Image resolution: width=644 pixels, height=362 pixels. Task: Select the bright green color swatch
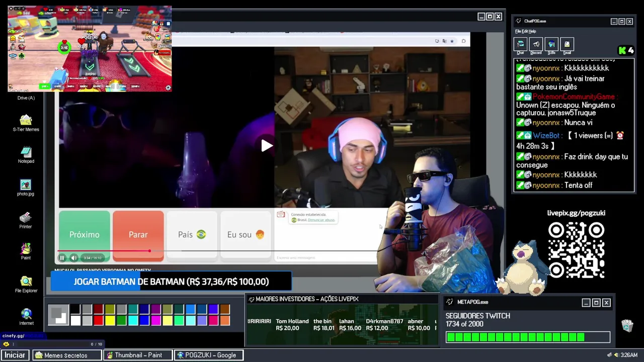point(121,320)
